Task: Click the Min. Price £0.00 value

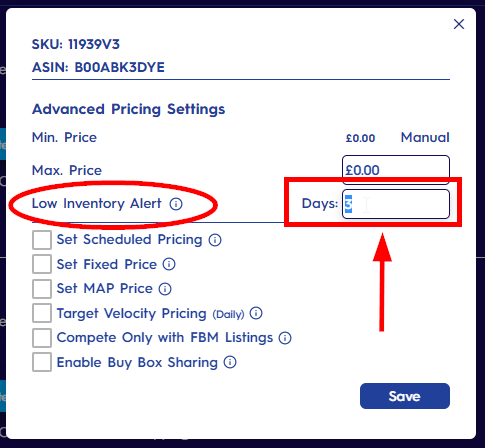Action: 360,138
